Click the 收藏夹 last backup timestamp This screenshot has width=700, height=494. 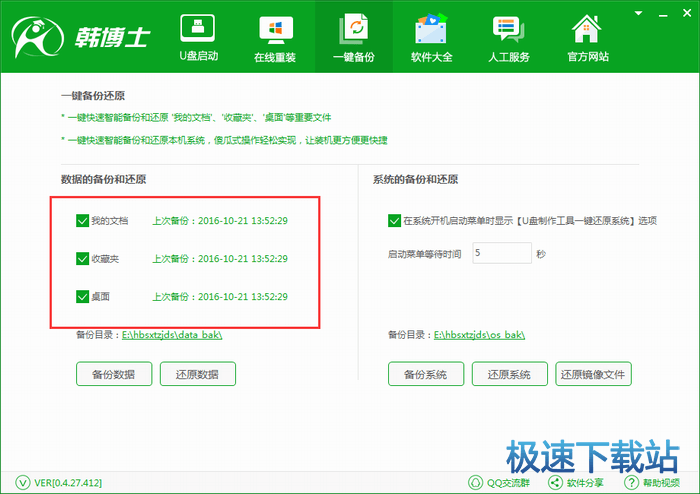coord(220,258)
